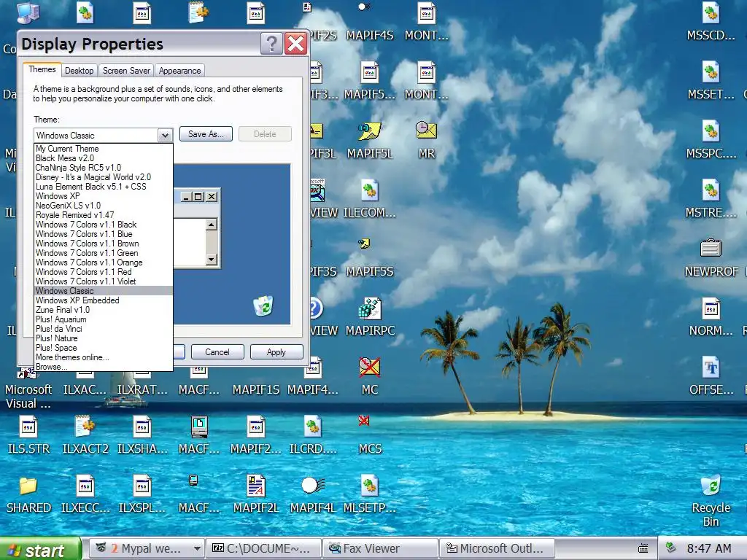Click the sample Recycle Bin preview icon
Viewport: 747px width, 560px height.
pos(263,306)
